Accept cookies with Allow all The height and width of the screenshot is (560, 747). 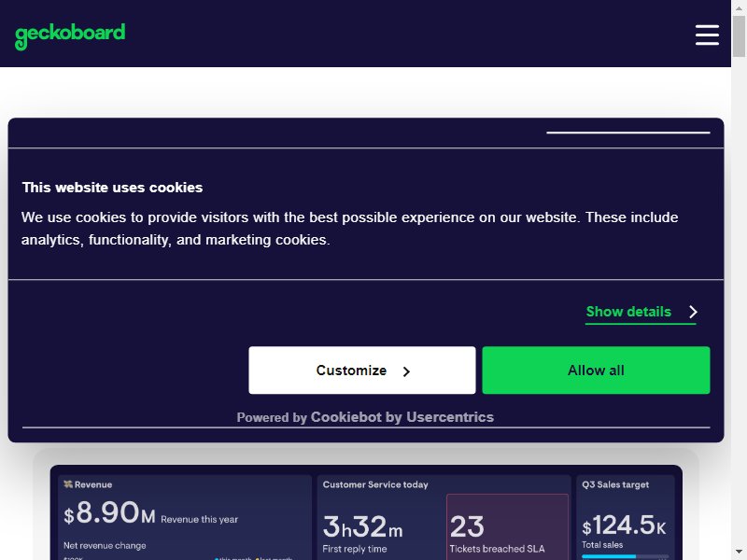[596, 370]
